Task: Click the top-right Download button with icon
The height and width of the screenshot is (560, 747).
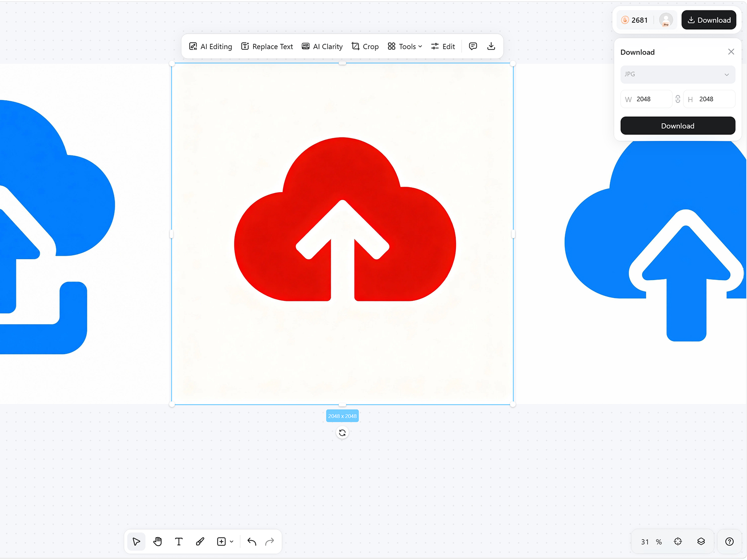Action: tap(709, 20)
